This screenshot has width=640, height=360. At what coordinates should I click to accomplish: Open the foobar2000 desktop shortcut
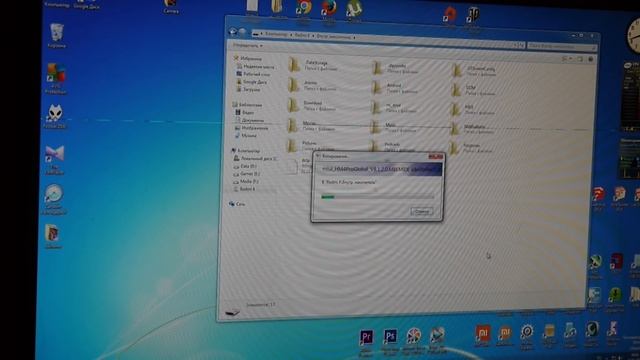55,117
